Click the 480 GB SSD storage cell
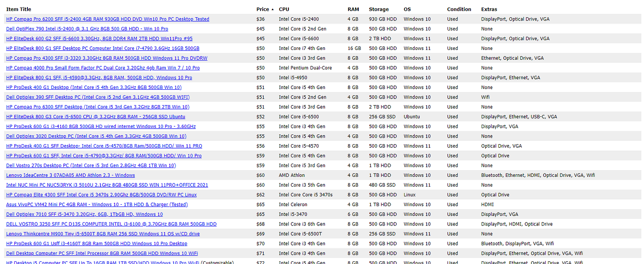 [383, 185]
